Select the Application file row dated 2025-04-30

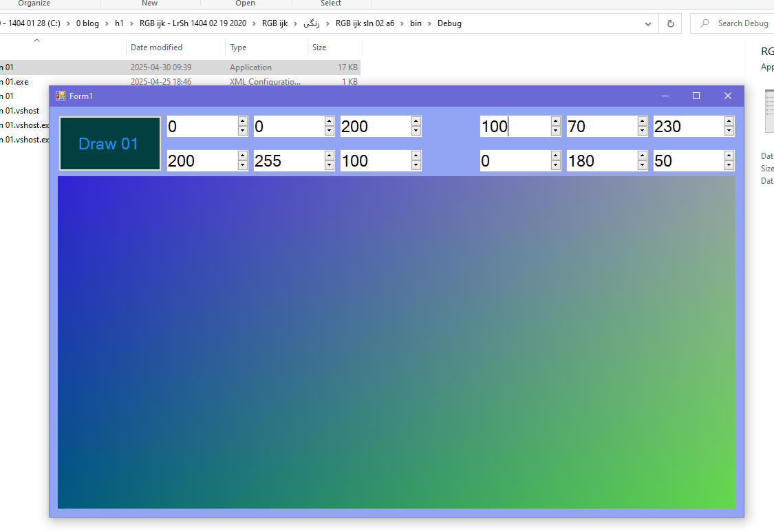tap(180, 67)
